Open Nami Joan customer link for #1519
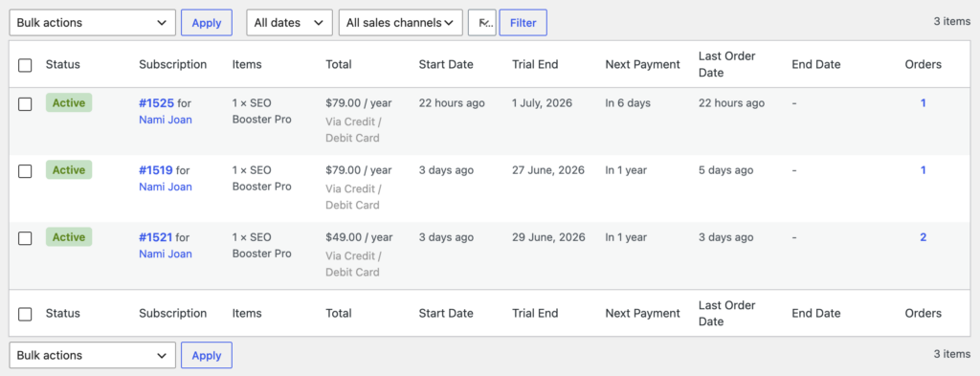This screenshot has width=980, height=376. click(x=166, y=187)
